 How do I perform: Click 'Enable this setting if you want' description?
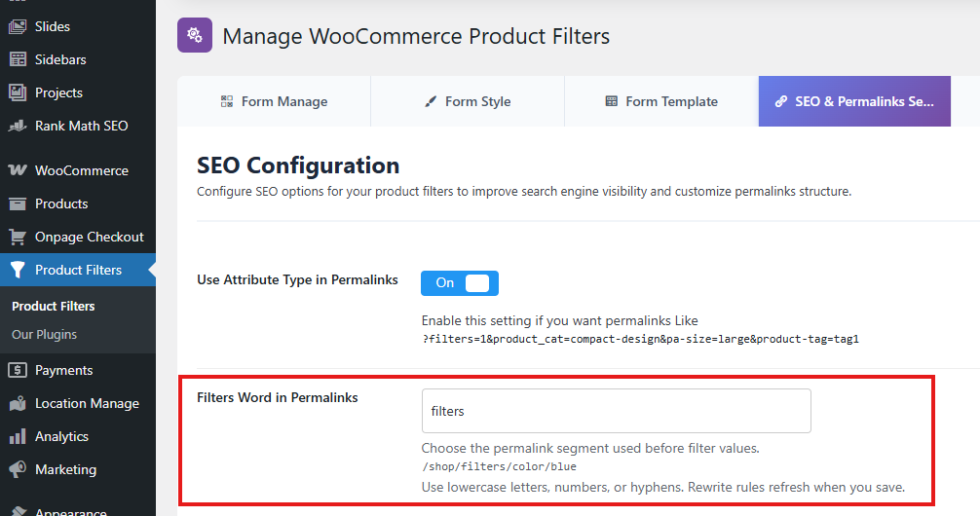pos(559,320)
